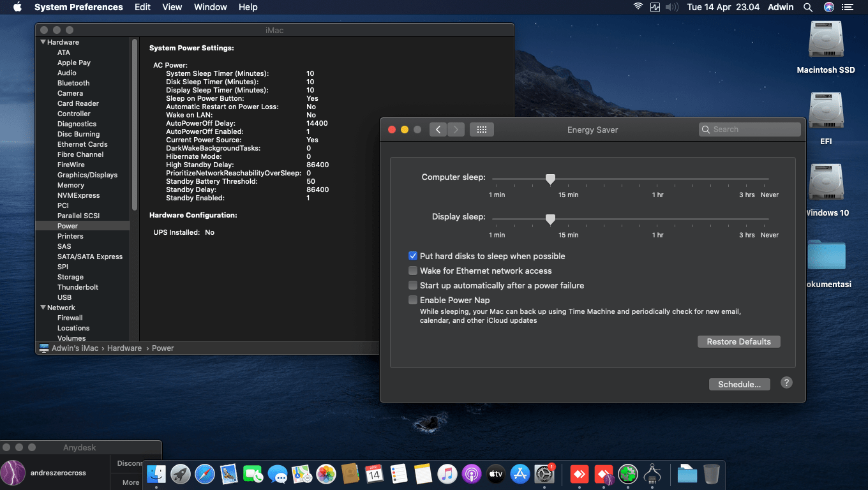Click the Podcasts icon in Dock

point(471,474)
